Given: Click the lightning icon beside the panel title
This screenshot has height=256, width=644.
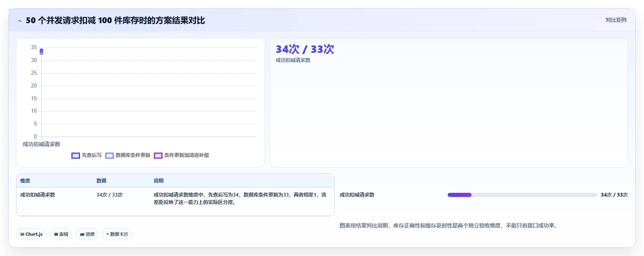Looking at the screenshot, I should click(20, 21).
